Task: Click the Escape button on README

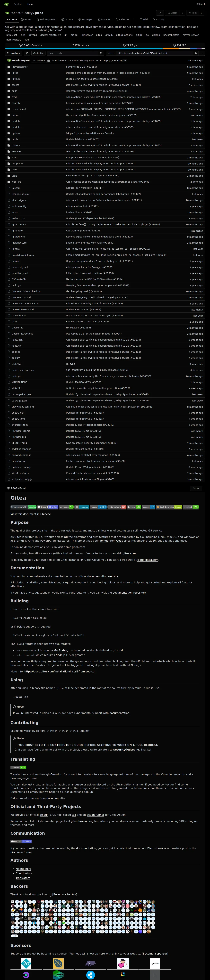Action: (x=196, y=488)
